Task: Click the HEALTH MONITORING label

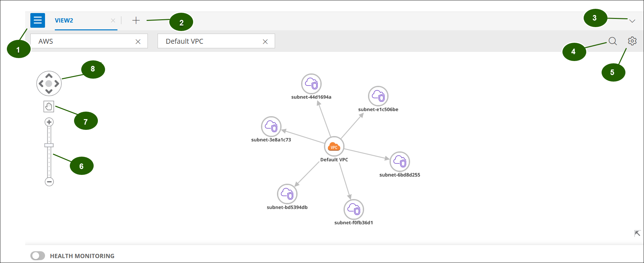Action: tap(82, 256)
